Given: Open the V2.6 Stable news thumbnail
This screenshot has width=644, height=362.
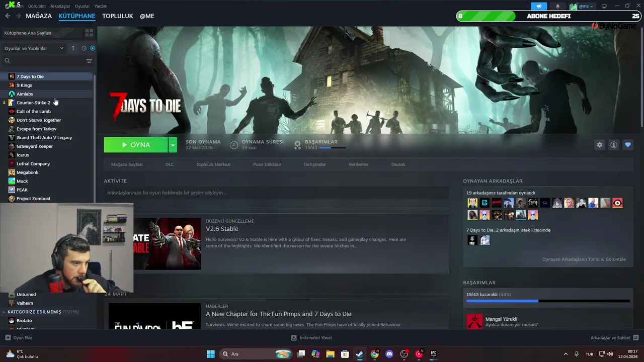Looking at the screenshot, I should (x=167, y=243).
